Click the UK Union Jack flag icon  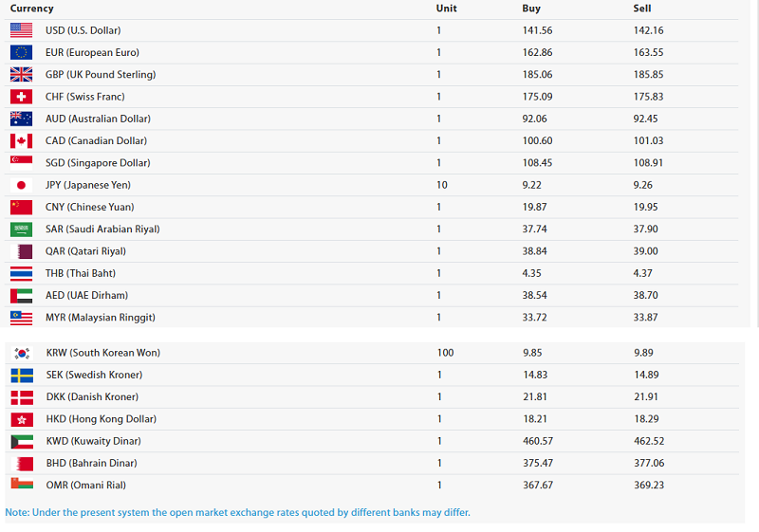click(21, 74)
